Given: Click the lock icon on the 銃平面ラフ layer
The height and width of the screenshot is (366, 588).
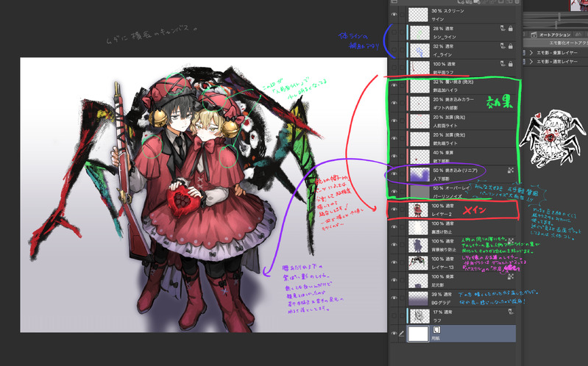Looking at the screenshot, I should [511, 64].
